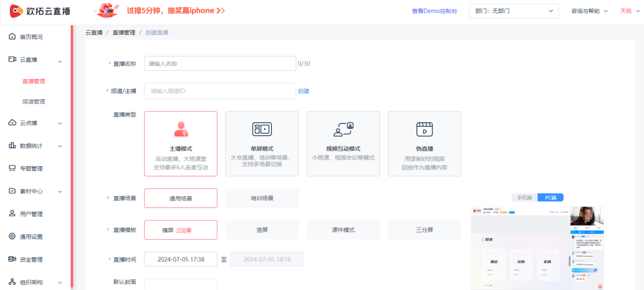
Task: Click the 用户管理 person icon
Action: [x=12, y=214]
